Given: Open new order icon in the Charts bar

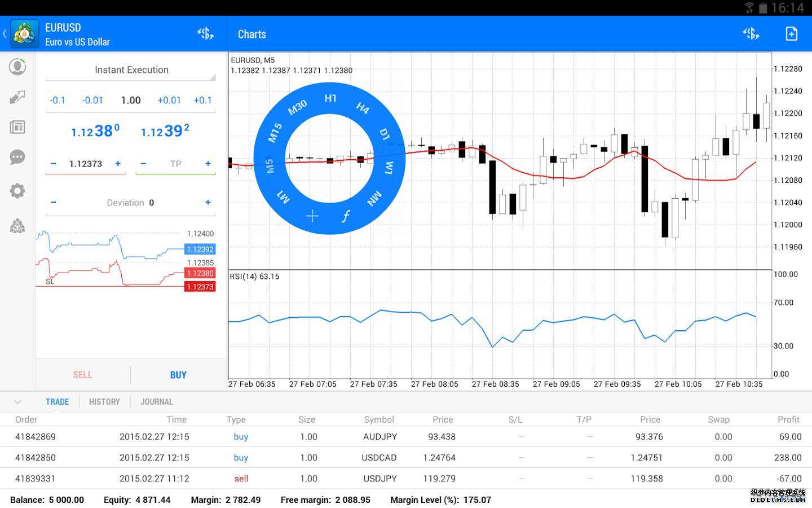Looking at the screenshot, I should click(792, 34).
